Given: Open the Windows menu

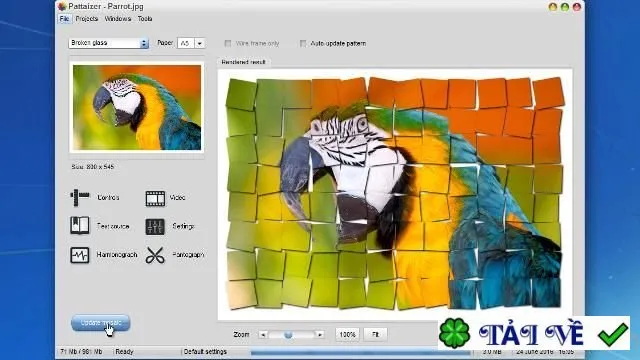Looking at the screenshot, I should tap(118, 19).
